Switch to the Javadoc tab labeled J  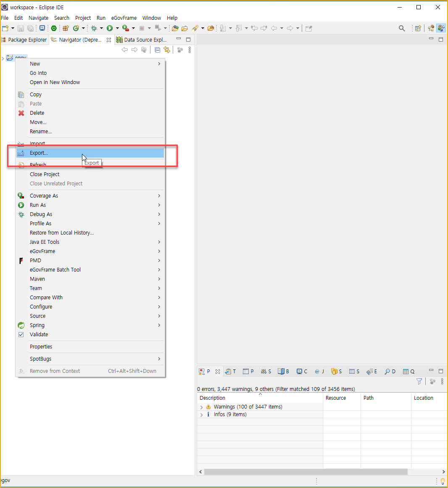click(319, 371)
